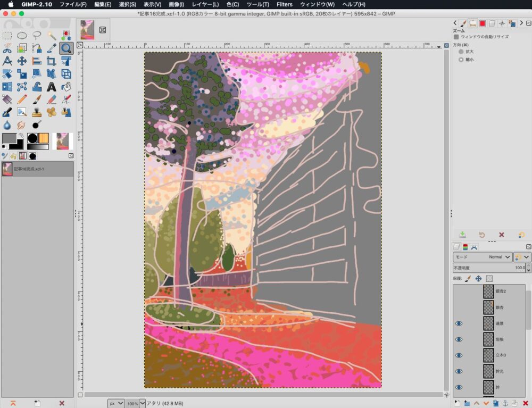Toggle visibility of 立木3 layer
532x408 pixels.
click(459, 355)
